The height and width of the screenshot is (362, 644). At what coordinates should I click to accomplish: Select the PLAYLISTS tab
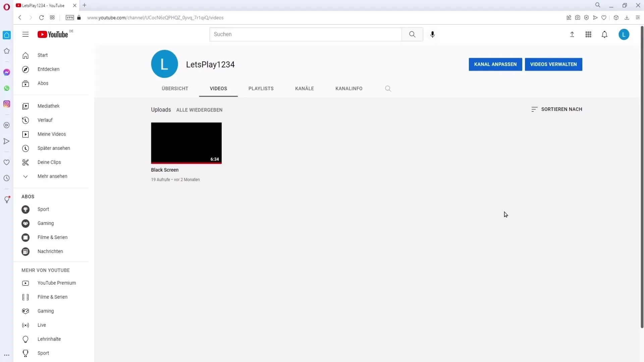coord(261,88)
